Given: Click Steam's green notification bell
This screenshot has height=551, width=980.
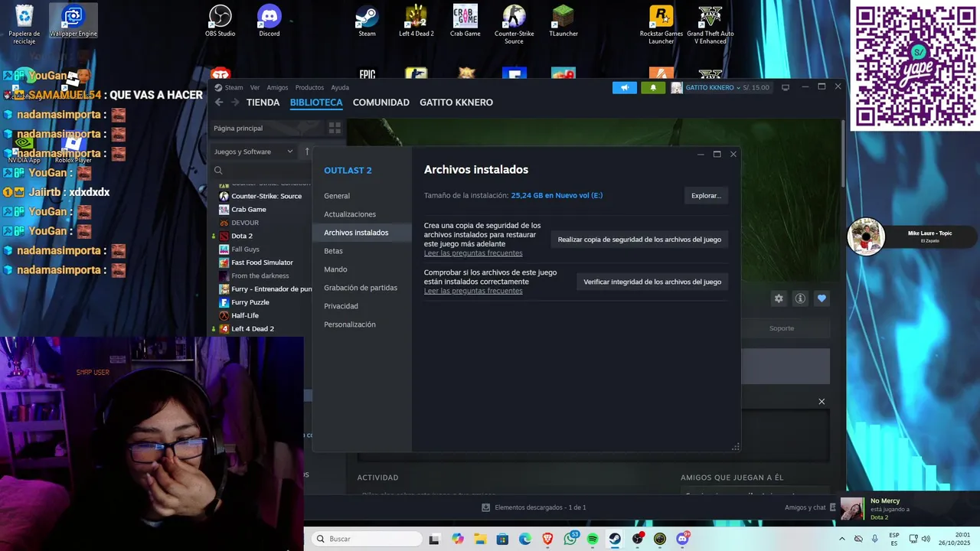Looking at the screenshot, I should click(x=653, y=87).
